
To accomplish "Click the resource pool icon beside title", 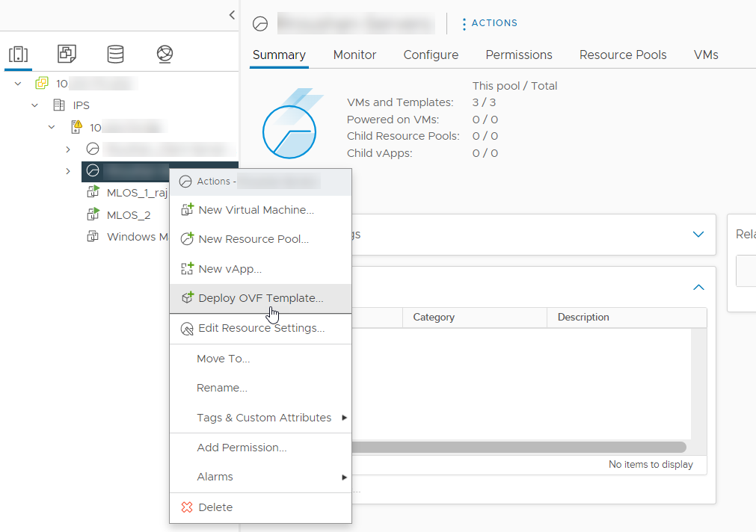I will pos(260,24).
